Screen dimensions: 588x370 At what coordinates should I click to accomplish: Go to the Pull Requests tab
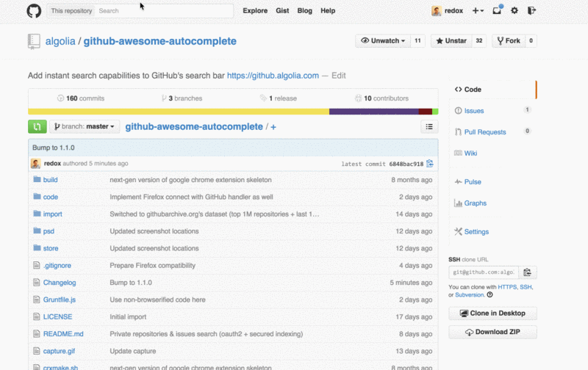[484, 132]
